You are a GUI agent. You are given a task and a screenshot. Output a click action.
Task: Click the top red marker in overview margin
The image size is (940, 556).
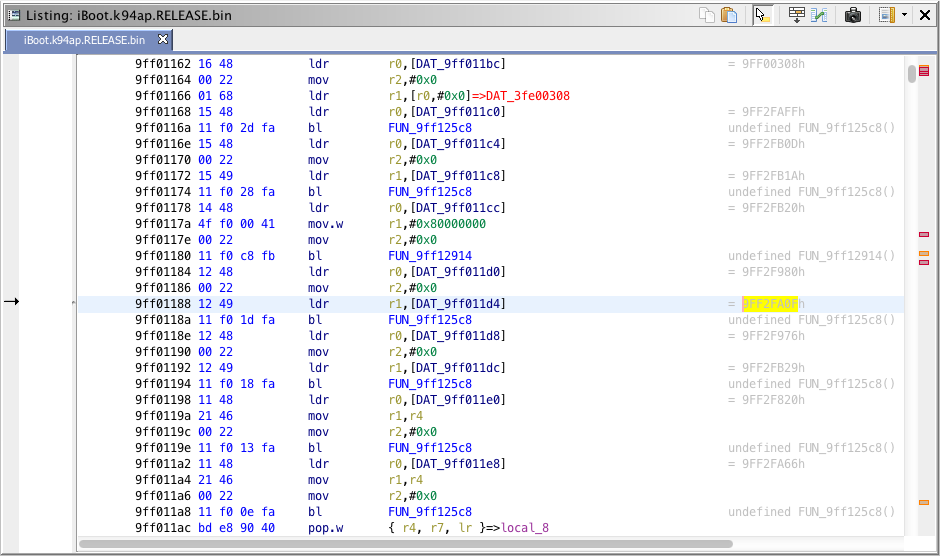[924, 70]
